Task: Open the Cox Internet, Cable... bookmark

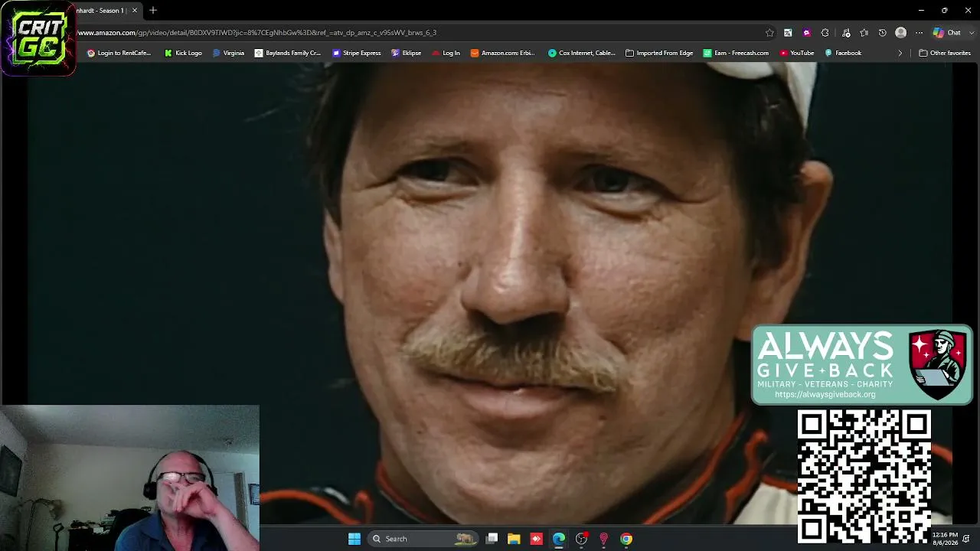Action: click(x=582, y=54)
